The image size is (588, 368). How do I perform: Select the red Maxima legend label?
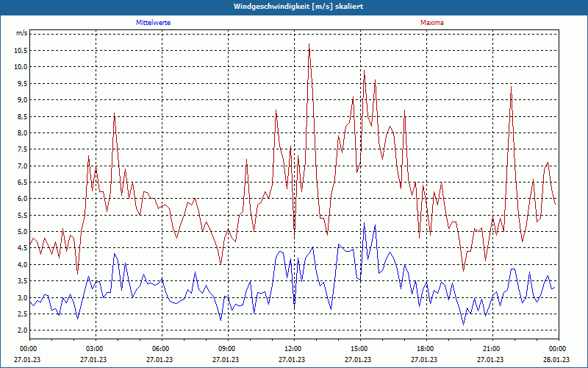pos(432,23)
